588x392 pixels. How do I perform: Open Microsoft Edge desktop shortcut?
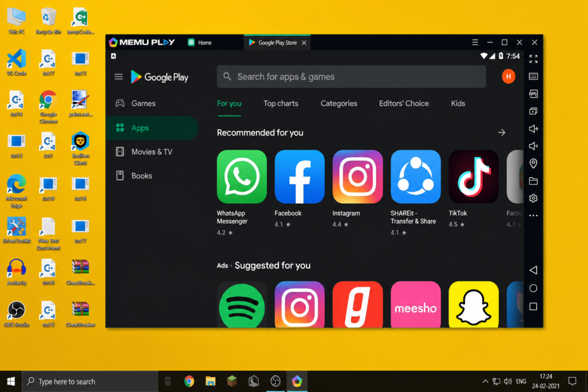17,191
